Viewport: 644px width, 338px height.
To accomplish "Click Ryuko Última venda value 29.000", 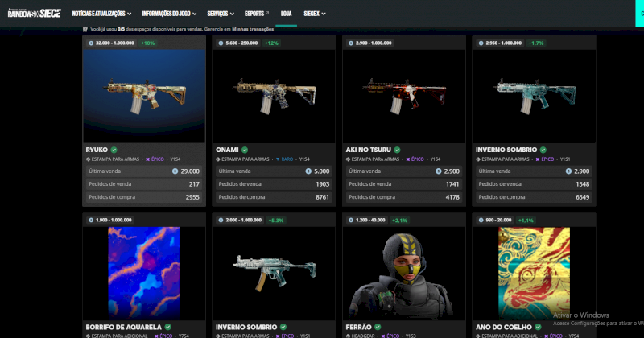I will click(x=189, y=171).
